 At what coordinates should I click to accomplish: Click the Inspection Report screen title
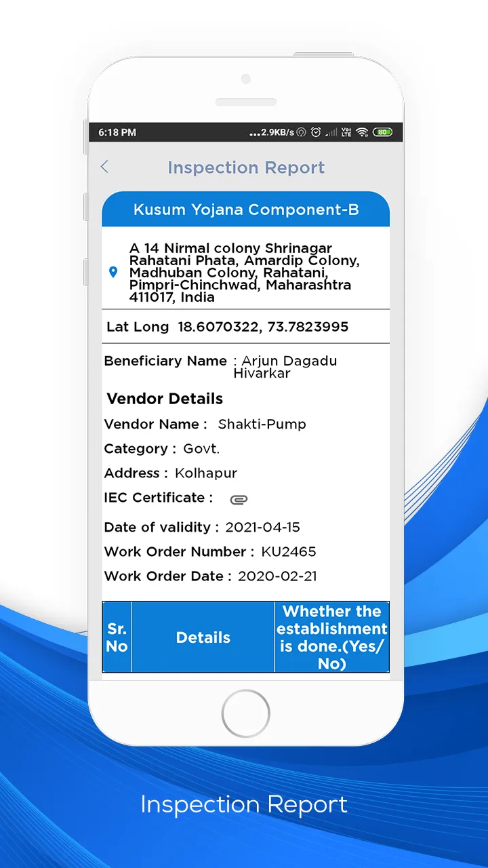point(246,167)
